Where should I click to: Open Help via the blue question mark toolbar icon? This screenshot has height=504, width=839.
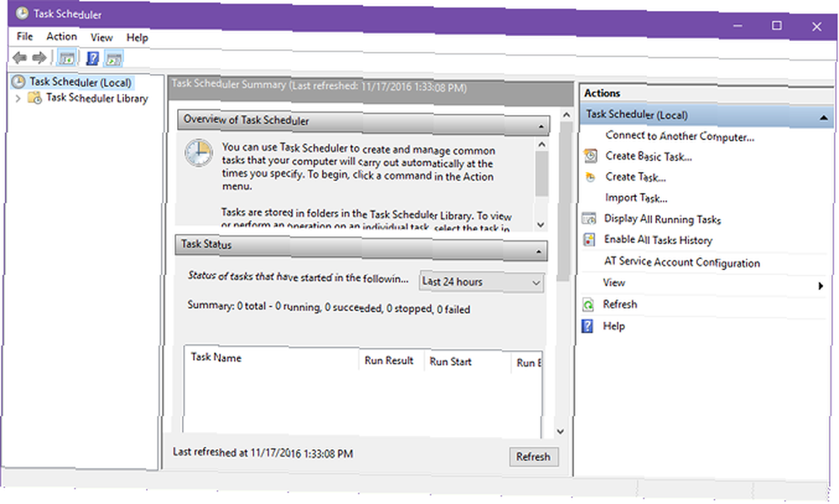point(92,58)
